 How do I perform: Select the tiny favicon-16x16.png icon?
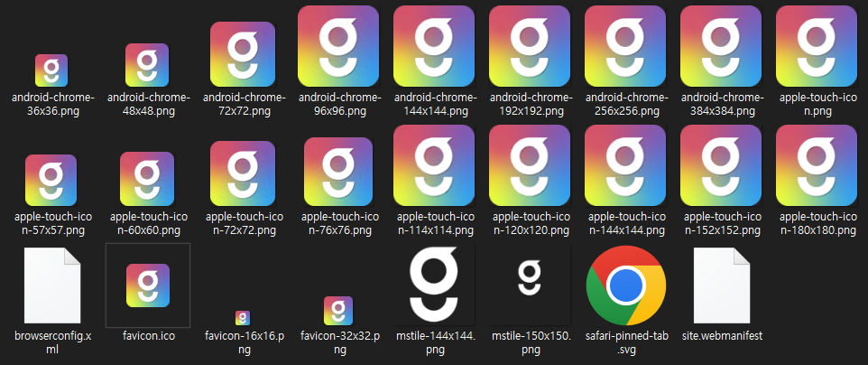tap(243, 318)
